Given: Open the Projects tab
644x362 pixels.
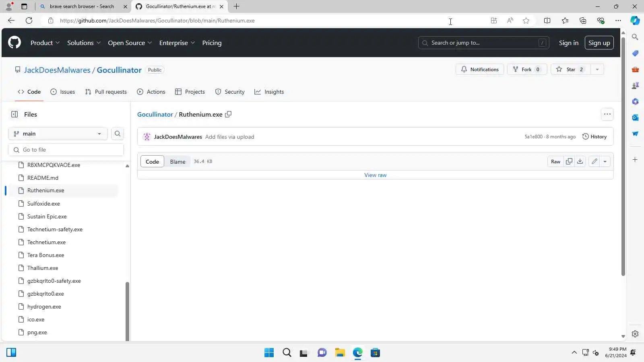Looking at the screenshot, I should pyautogui.click(x=190, y=92).
